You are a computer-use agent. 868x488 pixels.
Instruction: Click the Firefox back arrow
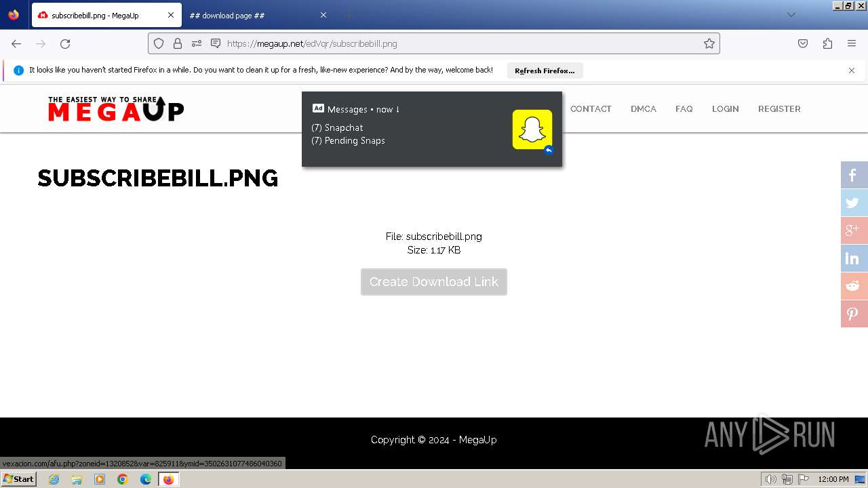tap(16, 43)
